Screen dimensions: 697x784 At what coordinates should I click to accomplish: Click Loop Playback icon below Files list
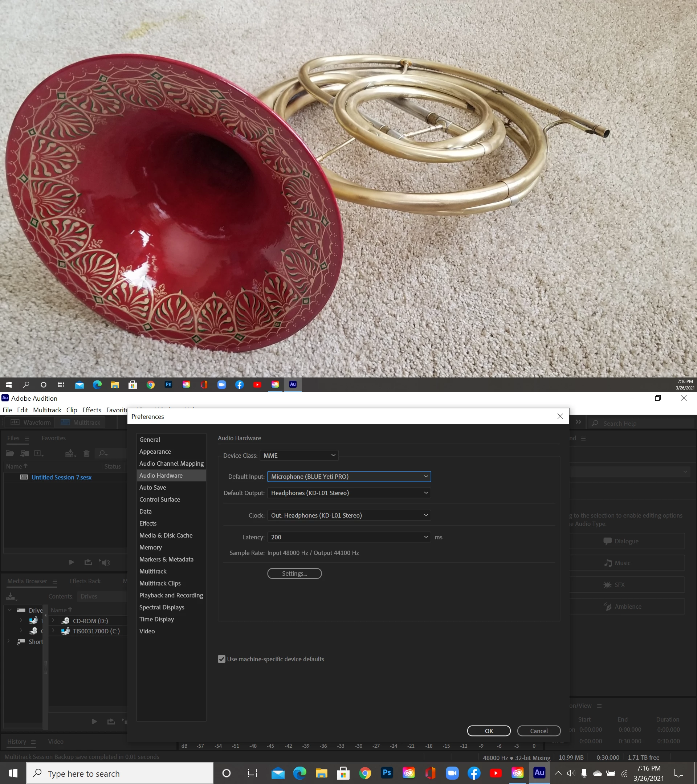point(88,562)
